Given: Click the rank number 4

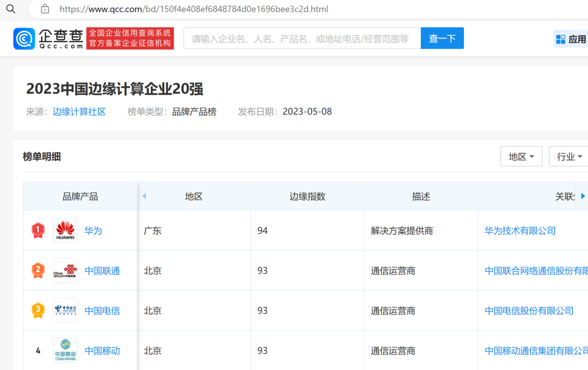Looking at the screenshot, I should coord(38,350).
